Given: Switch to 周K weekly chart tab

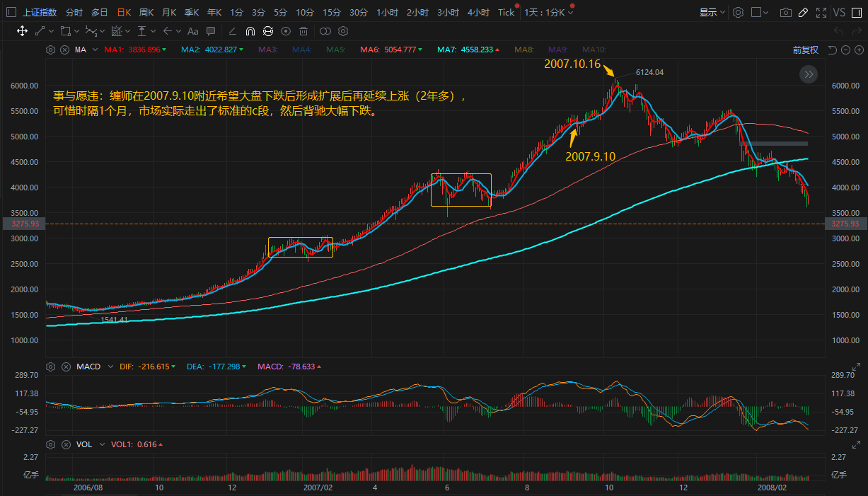Looking at the screenshot, I should click(x=146, y=13).
